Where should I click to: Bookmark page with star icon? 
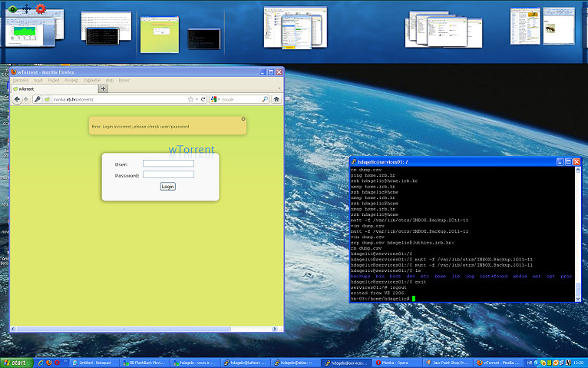(x=190, y=99)
